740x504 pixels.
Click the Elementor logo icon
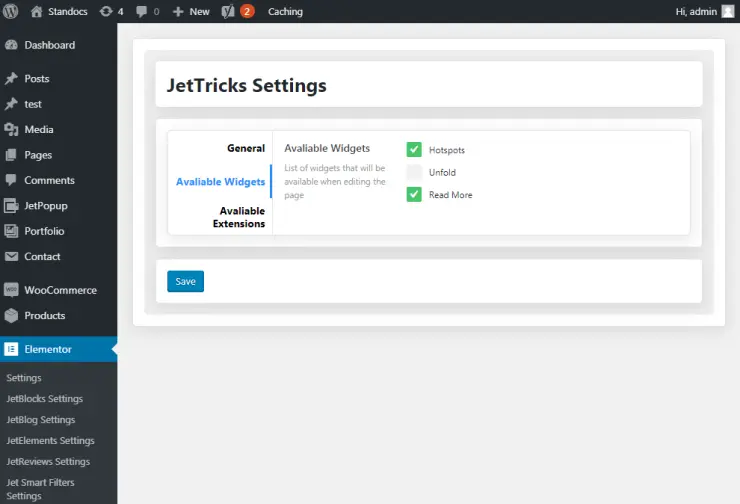tap(11, 349)
